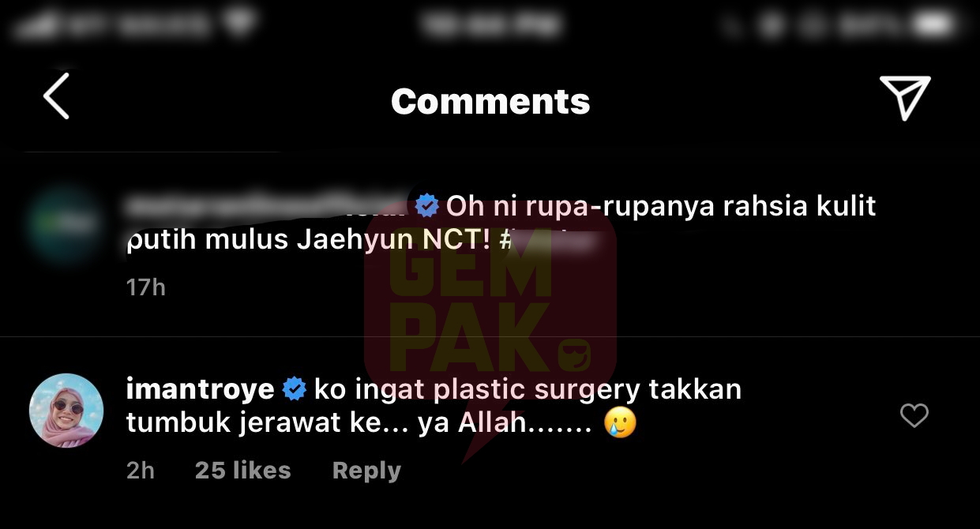View the 25 likes list
This screenshot has width=980, height=529.
coord(242,471)
